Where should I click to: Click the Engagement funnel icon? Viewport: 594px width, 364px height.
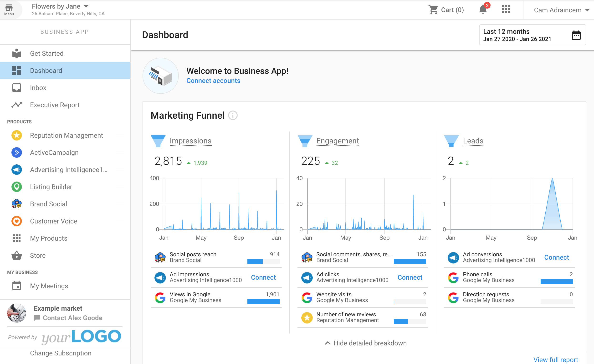(305, 141)
